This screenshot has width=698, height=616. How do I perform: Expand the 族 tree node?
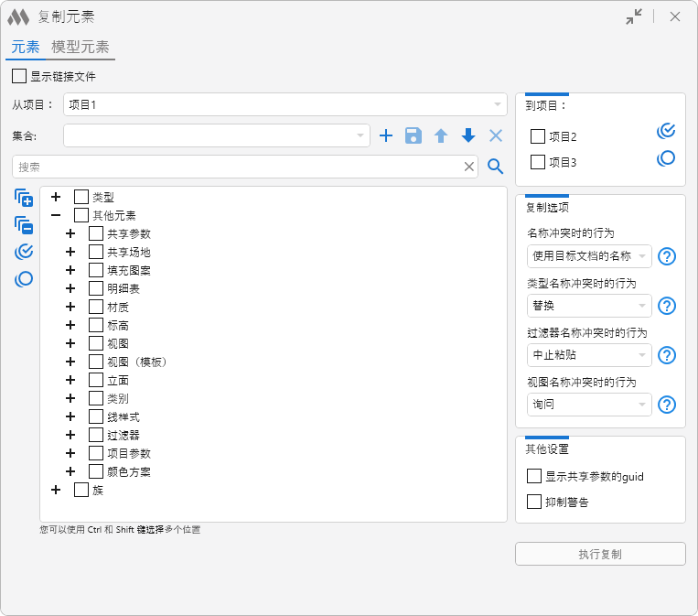(56, 490)
